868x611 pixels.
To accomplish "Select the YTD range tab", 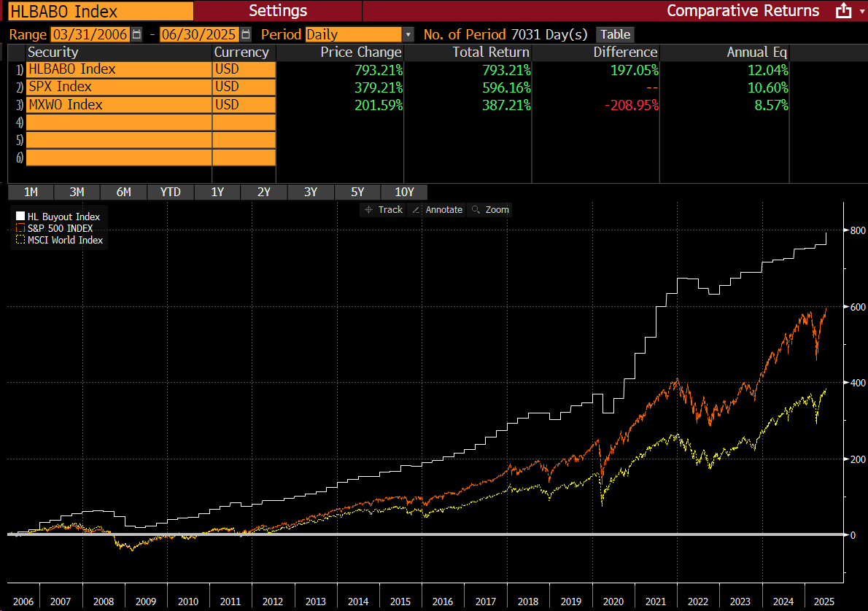I will [x=170, y=192].
